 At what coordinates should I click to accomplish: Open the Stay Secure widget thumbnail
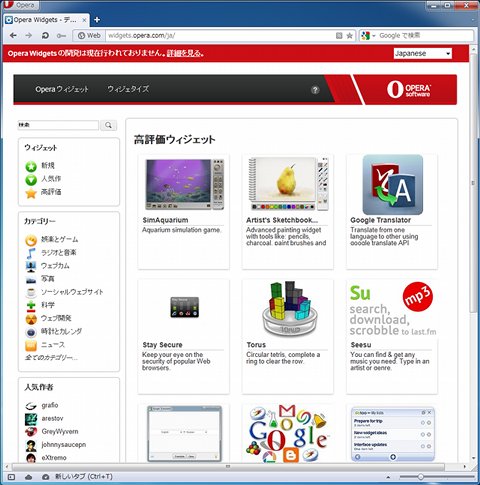coord(184,307)
